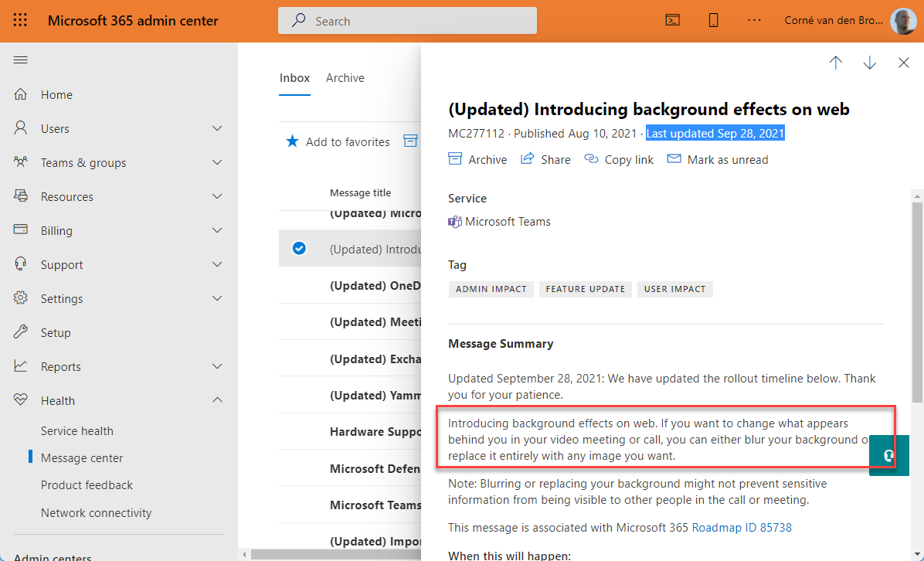
Task: Collapse the Health menu chevron
Action: click(217, 400)
